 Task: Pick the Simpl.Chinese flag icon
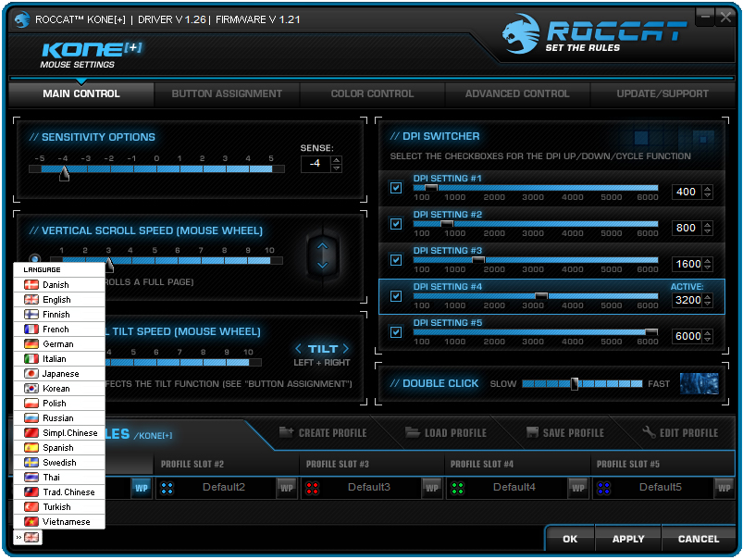coord(31,433)
